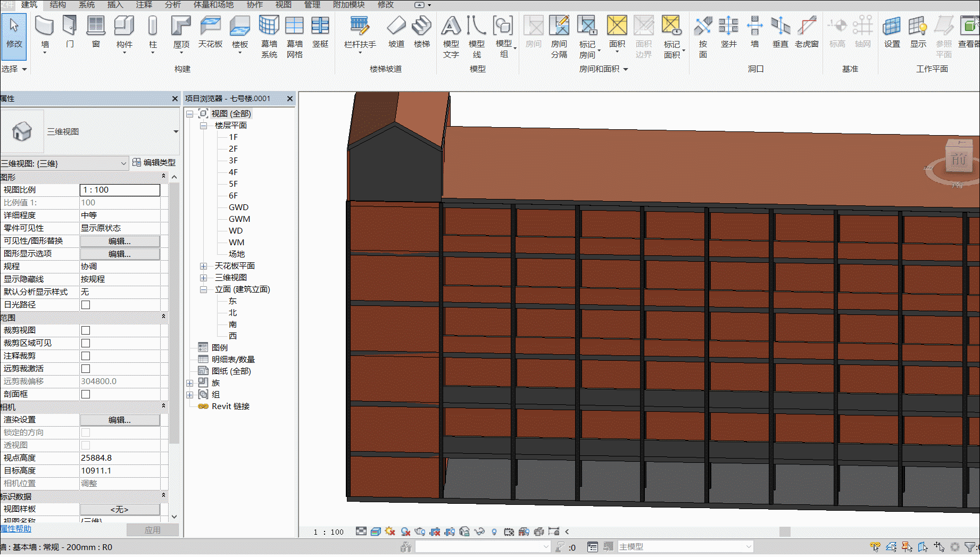Switch to the Structure (结构) ribbon tab
980x557 pixels.
(x=58, y=5)
